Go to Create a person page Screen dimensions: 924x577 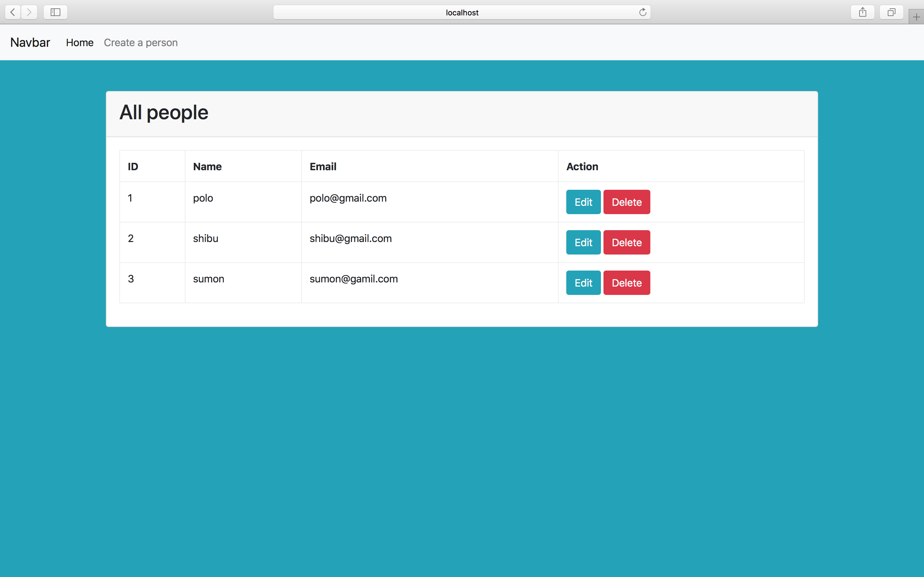pos(141,43)
